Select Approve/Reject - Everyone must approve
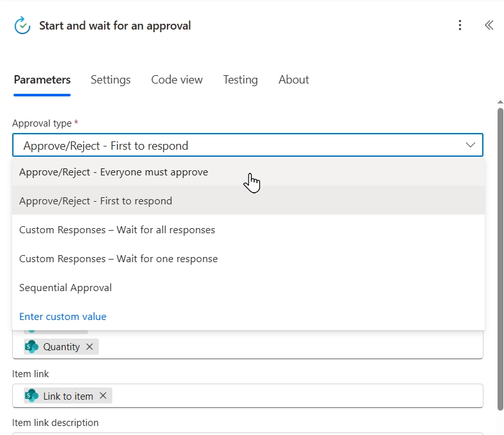Viewport: 504px width, 435px height. point(114,172)
